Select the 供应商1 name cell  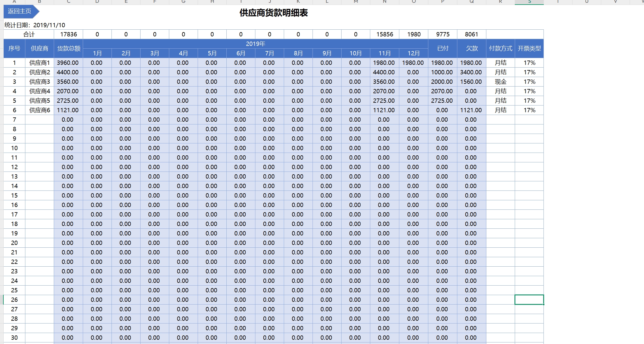tap(39, 63)
